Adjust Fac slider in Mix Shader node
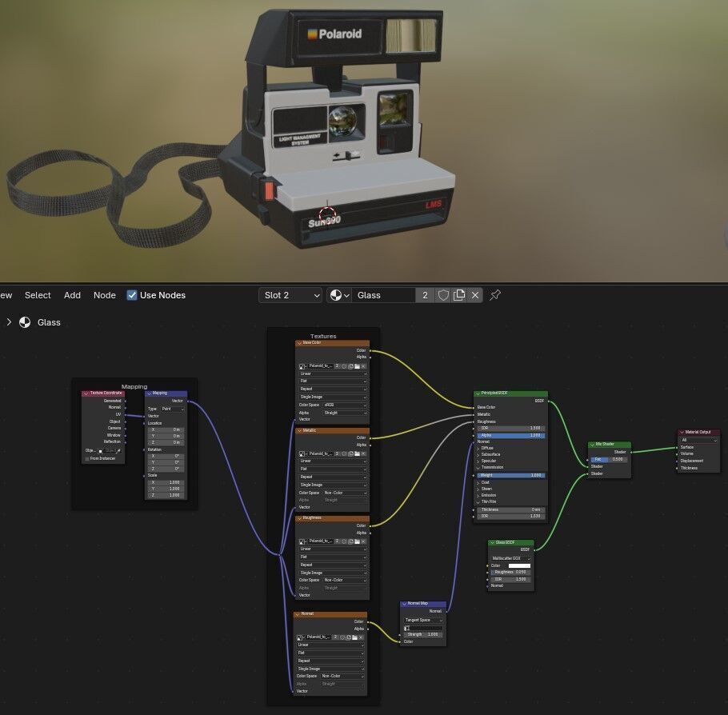This screenshot has height=715, width=728. coord(610,459)
